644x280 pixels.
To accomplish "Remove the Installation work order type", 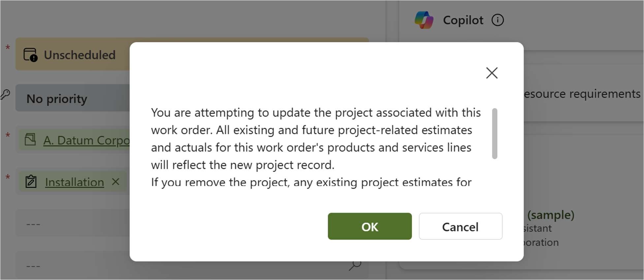I will click(115, 182).
